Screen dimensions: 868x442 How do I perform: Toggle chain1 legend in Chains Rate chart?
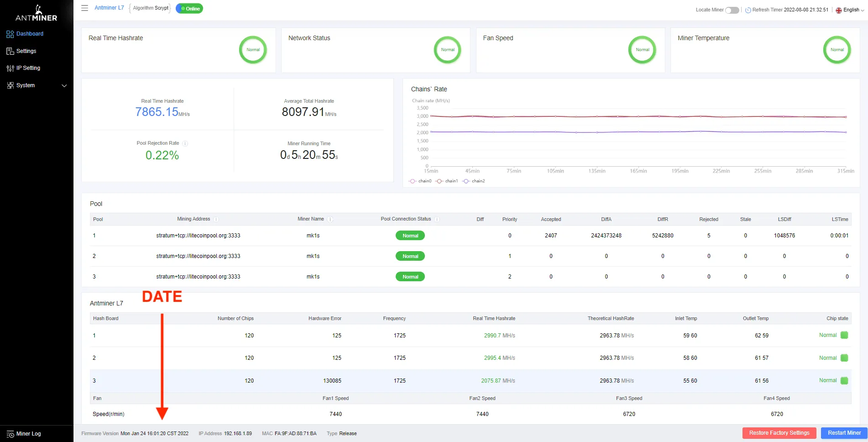click(x=447, y=181)
